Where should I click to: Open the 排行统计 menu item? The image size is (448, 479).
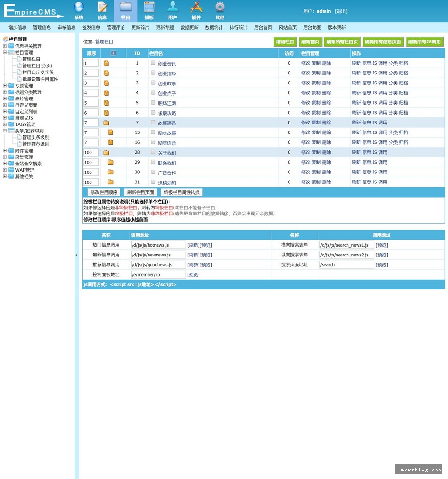(x=238, y=27)
